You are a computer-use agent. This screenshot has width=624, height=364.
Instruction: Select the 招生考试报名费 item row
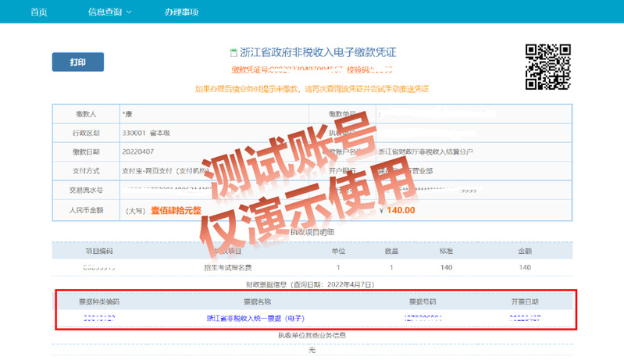click(x=226, y=268)
